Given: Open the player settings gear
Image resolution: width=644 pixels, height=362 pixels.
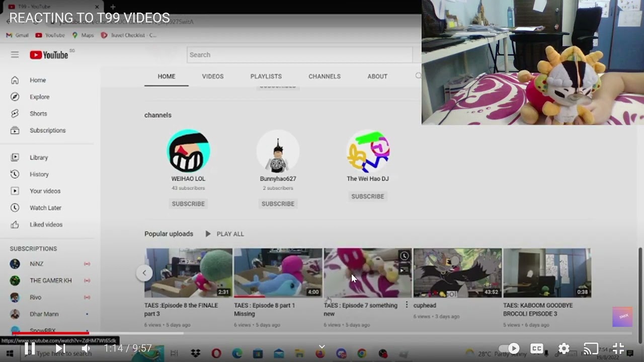Looking at the screenshot, I should click(564, 348).
